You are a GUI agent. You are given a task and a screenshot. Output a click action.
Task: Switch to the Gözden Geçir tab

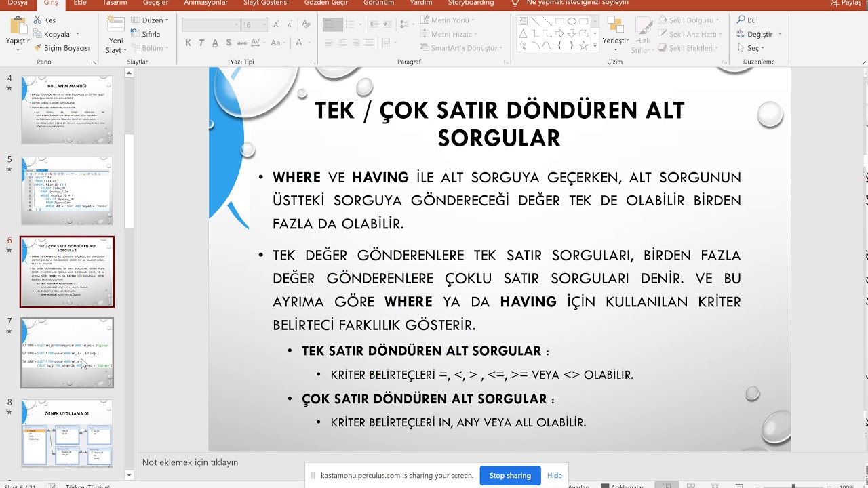(328, 3)
